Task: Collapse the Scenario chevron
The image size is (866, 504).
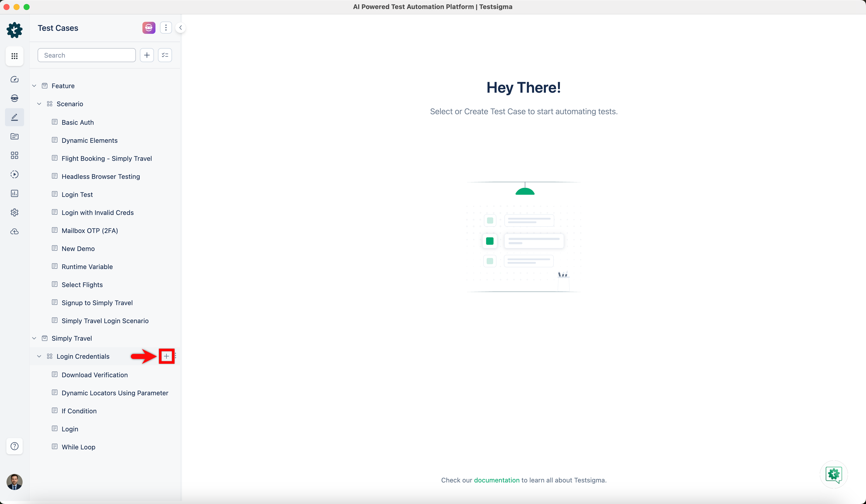Action: pos(39,104)
